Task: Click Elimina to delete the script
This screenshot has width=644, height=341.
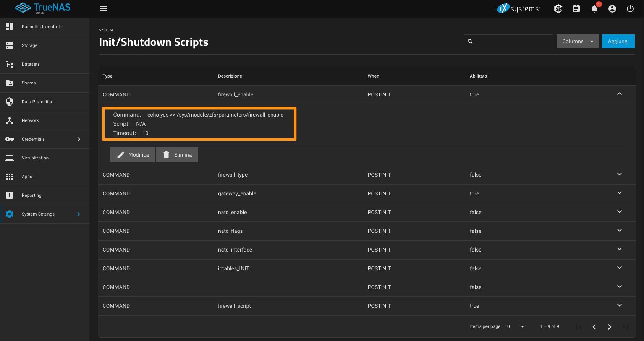Action: pos(177,155)
